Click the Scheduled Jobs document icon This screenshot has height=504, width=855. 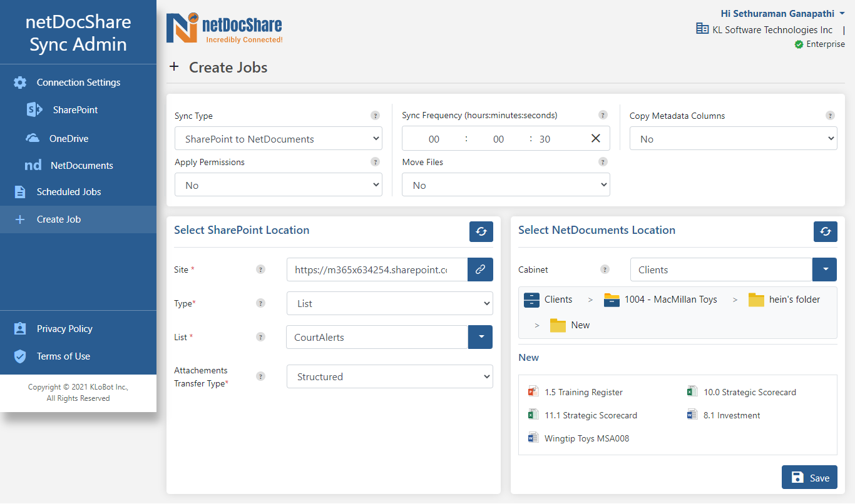click(x=20, y=192)
